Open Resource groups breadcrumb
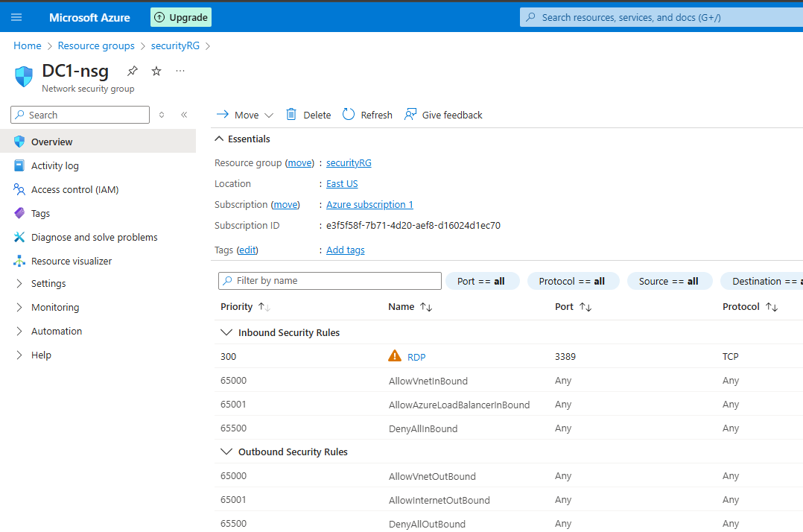This screenshot has height=532, width=803. tap(96, 45)
